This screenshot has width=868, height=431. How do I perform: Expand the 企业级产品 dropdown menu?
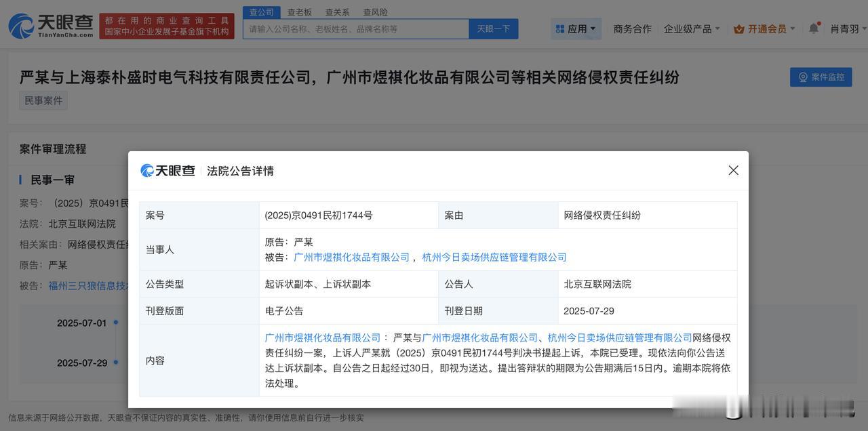coord(692,28)
